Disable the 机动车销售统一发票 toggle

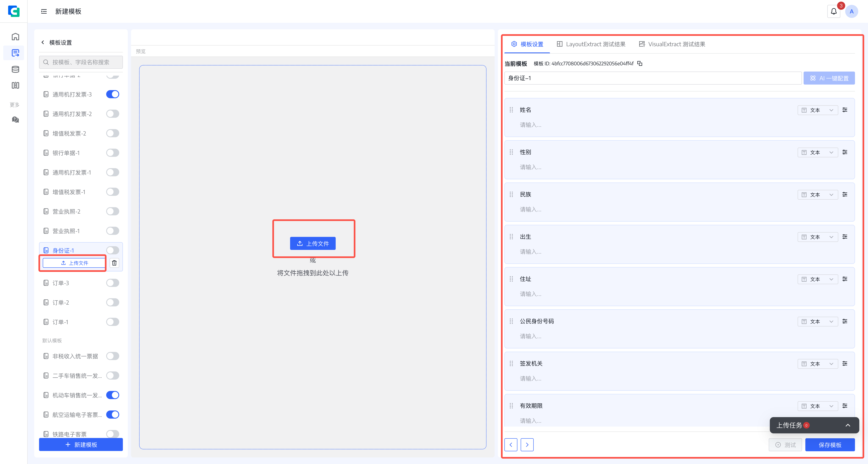click(113, 395)
